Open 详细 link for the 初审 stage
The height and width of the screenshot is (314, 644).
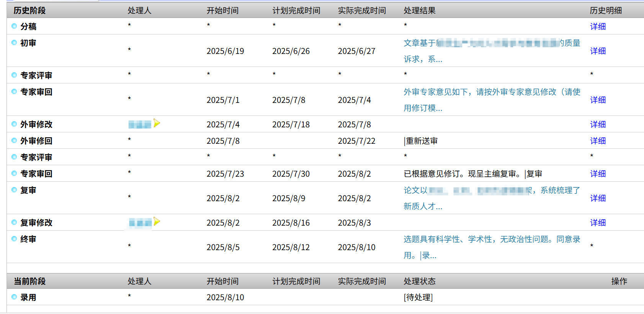coord(598,51)
